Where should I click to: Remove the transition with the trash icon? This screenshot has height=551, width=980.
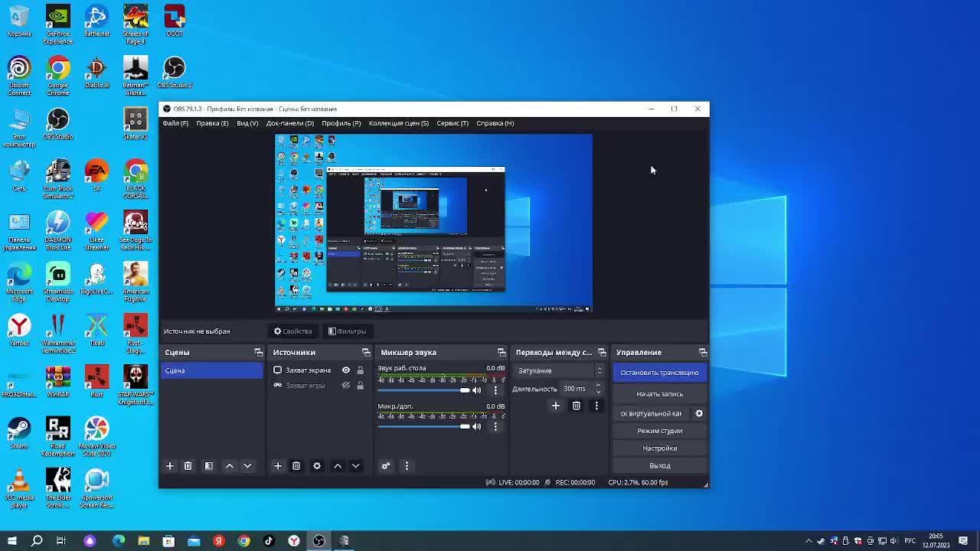click(x=577, y=406)
